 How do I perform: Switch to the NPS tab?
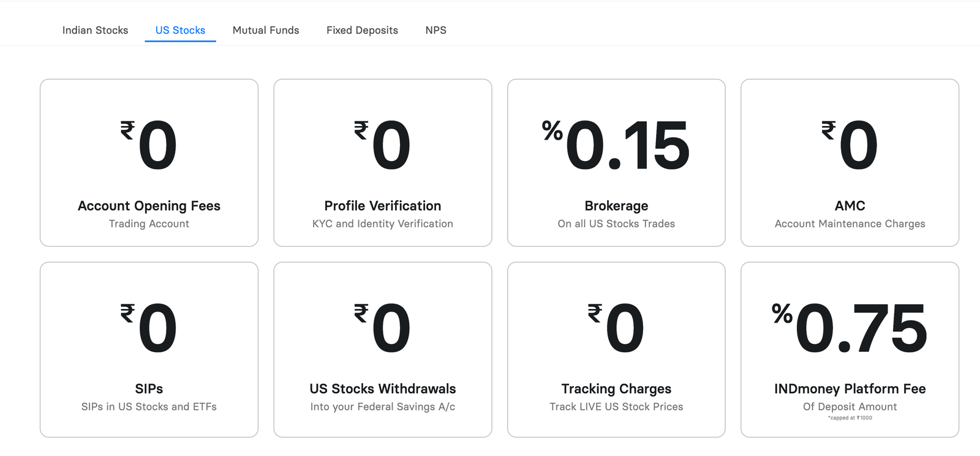coord(435,29)
